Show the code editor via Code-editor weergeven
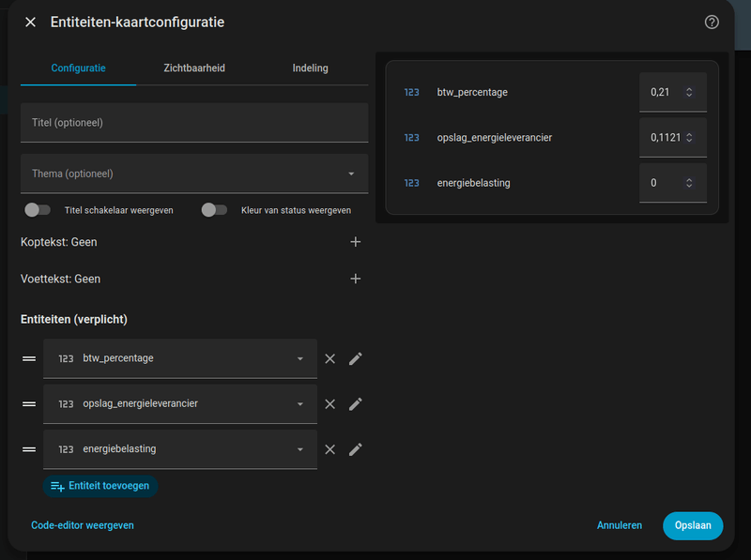Image resolution: width=751 pixels, height=560 pixels. tap(83, 525)
